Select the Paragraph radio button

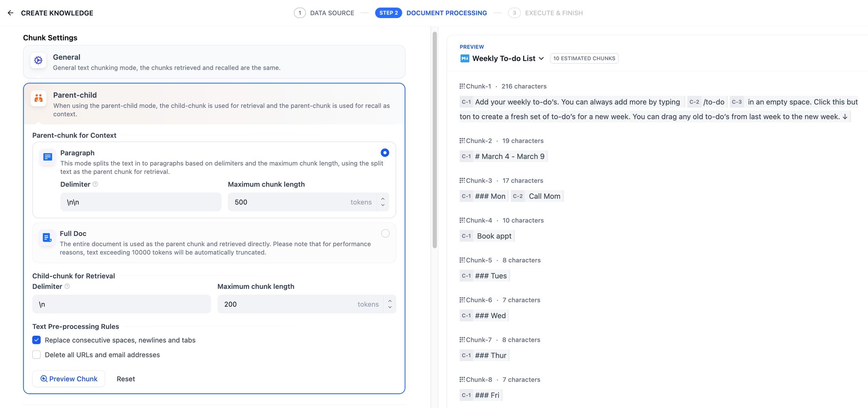pos(385,152)
